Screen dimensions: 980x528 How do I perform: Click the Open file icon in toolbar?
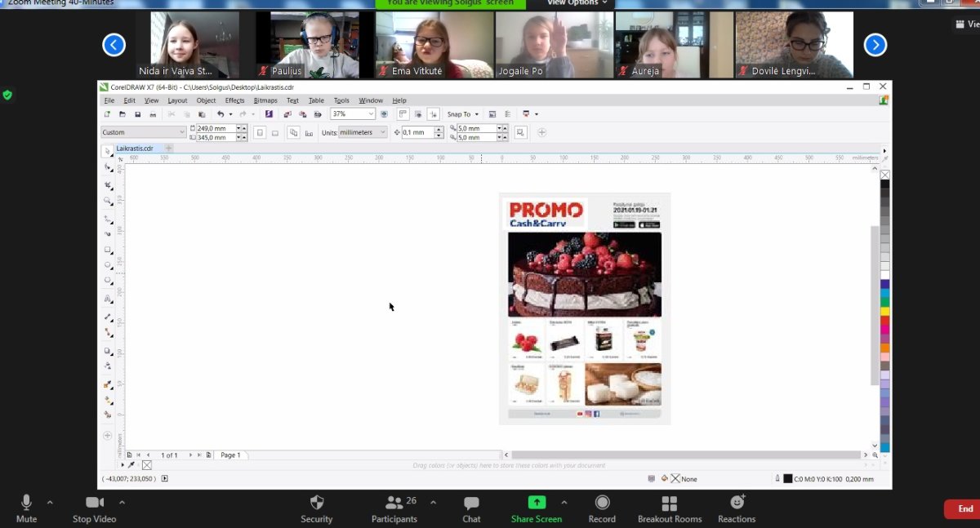click(122, 114)
